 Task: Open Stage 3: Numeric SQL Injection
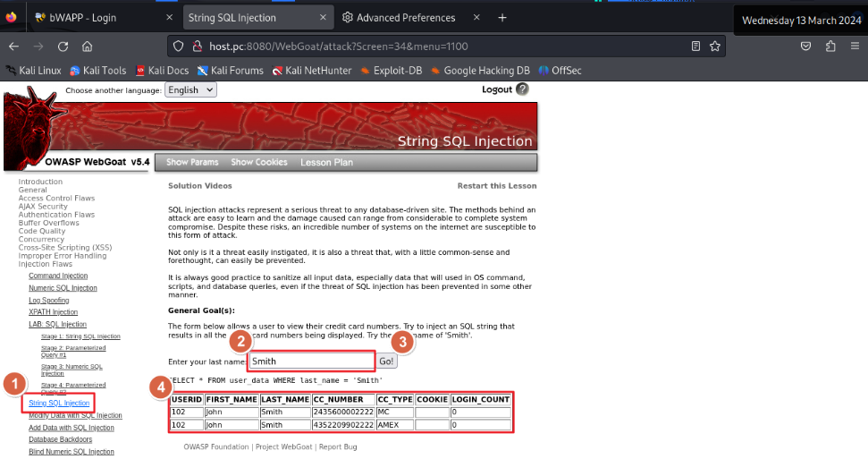coord(72,370)
